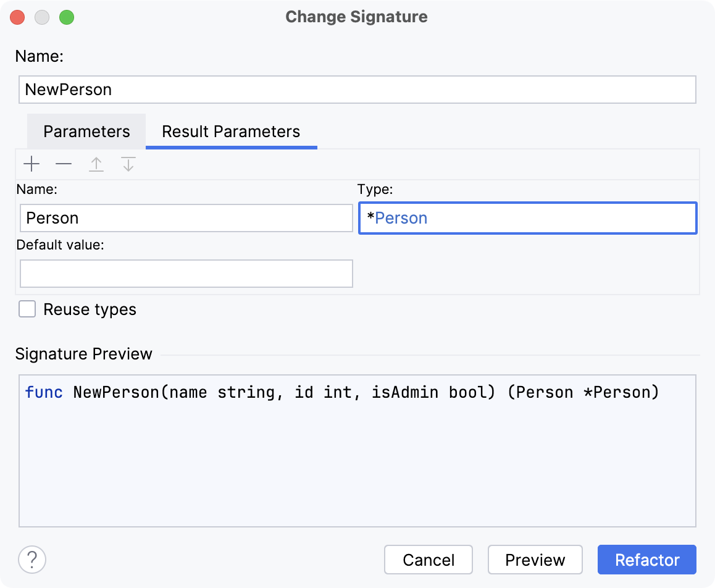Move result parameter up in the list
Viewport: 715px width, 588px height.
click(x=96, y=164)
